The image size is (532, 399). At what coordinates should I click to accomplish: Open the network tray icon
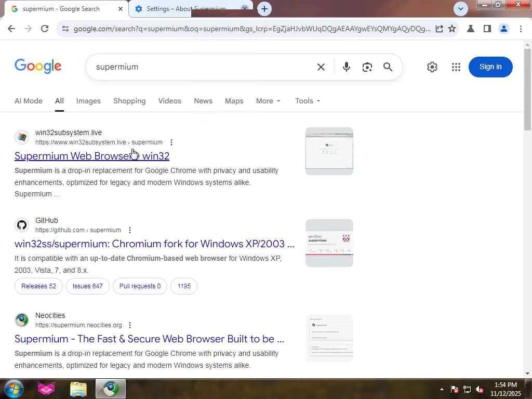467,389
